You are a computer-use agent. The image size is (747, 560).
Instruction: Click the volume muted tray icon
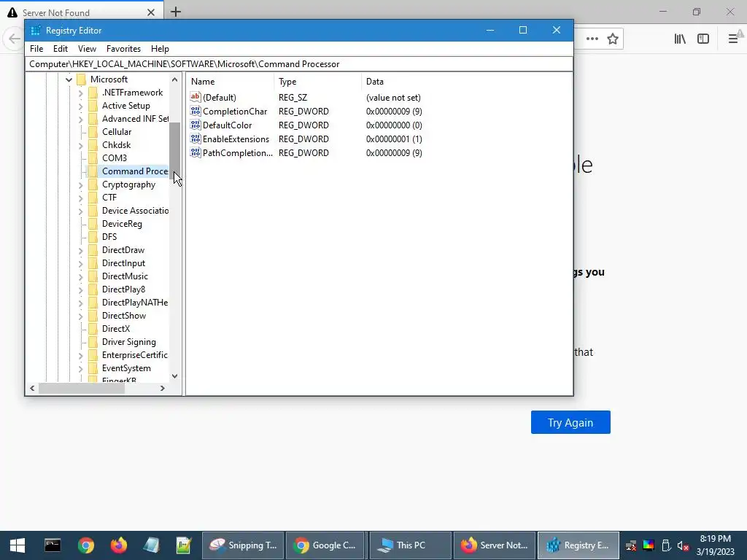click(x=683, y=545)
